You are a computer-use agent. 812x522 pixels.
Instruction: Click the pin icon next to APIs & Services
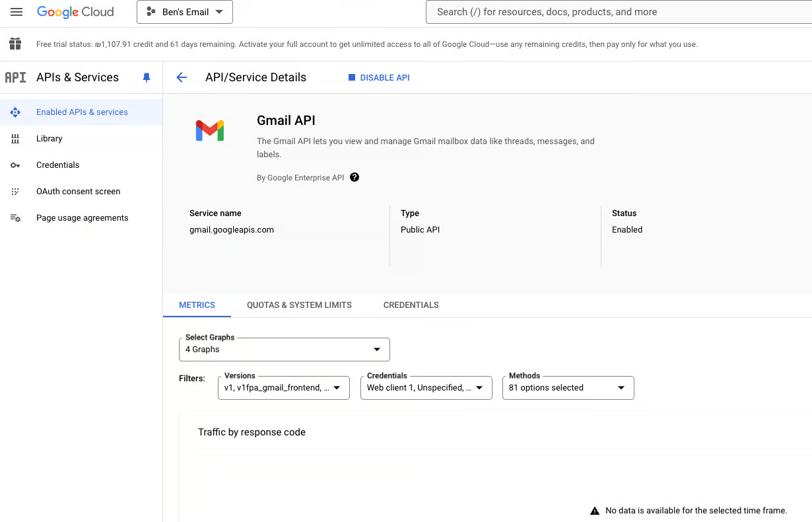click(146, 77)
